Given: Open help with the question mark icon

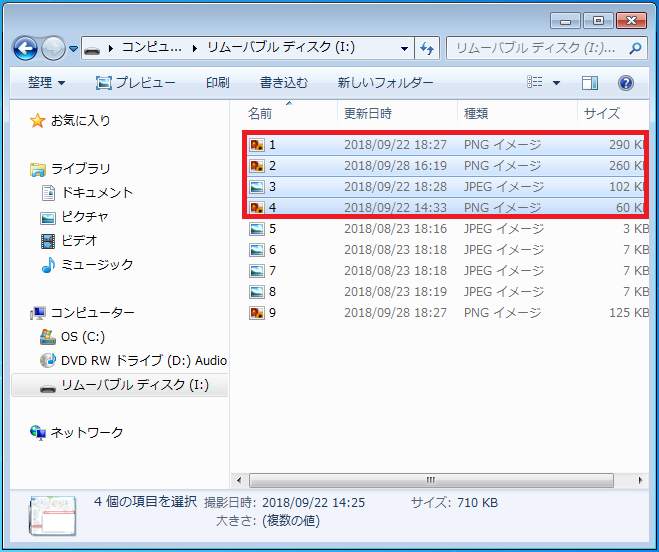Looking at the screenshot, I should pos(625,83).
